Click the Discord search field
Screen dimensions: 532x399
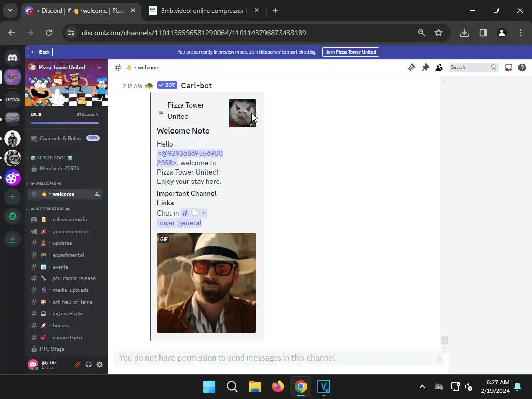tap(474, 67)
